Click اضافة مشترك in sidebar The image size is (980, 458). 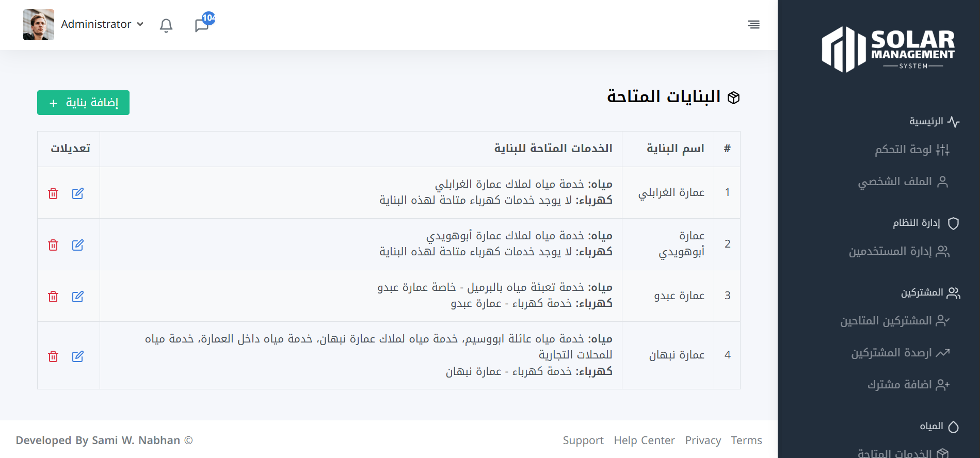tap(908, 385)
